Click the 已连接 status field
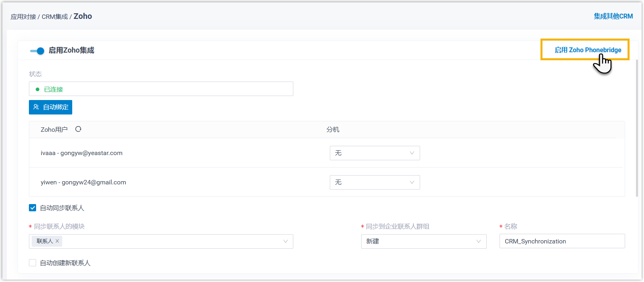This screenshot has width=644, height=282. pyautogui.click(x=160, y=89)
